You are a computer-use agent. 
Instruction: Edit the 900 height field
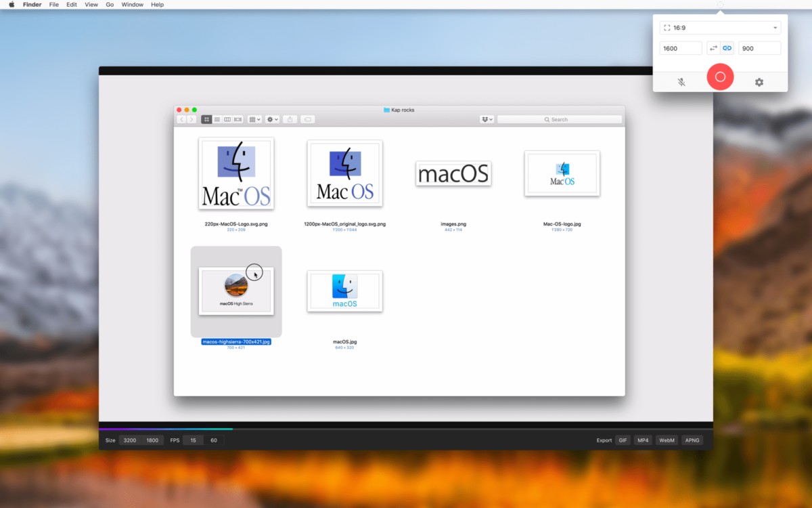760,48
